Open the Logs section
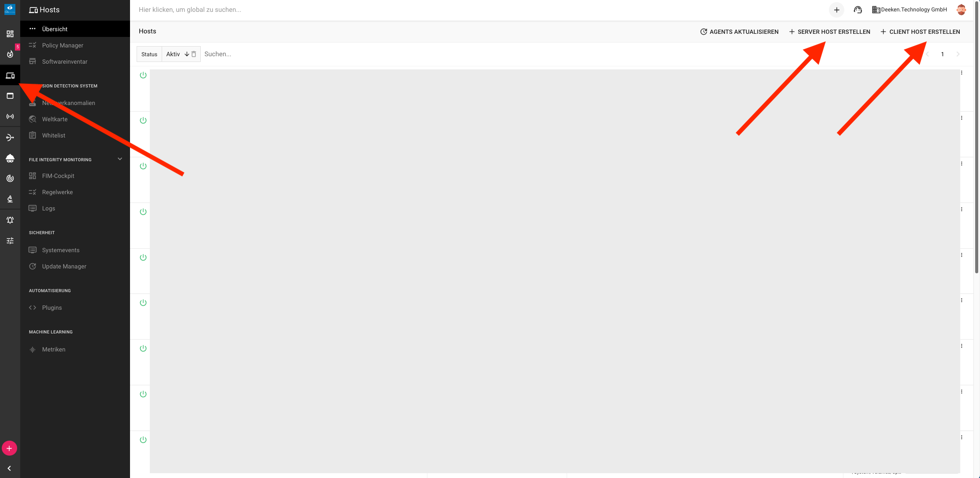Image resolution: width=980 pixels, height=478 pixels. (49, 208)
